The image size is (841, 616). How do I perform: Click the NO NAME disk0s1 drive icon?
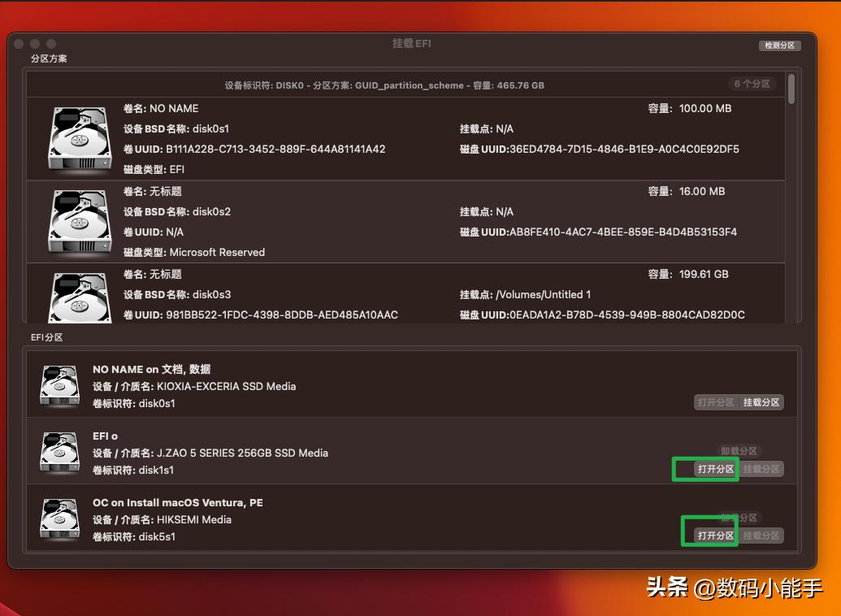(79, 138)
